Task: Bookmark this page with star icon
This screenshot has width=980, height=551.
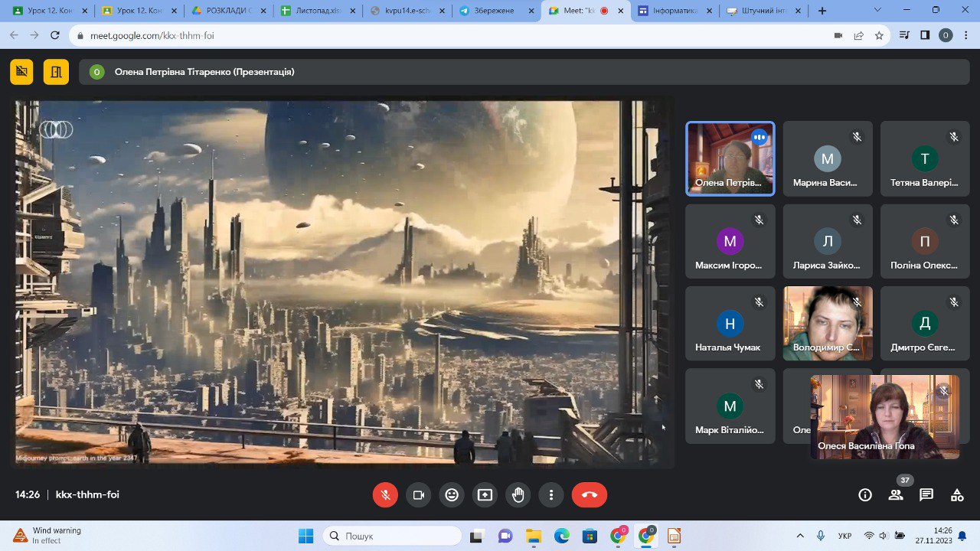Action: (x=879, y=35)
